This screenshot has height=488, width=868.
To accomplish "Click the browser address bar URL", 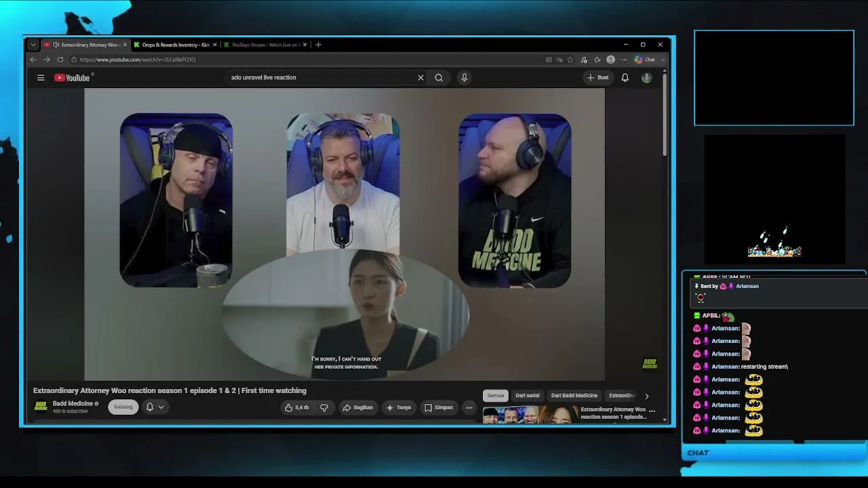I will click(138, 60).
